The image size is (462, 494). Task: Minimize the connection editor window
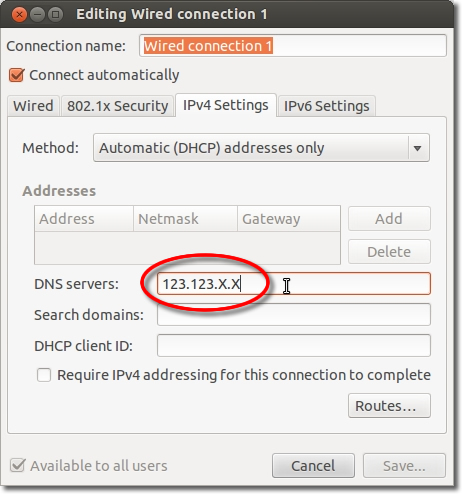click(37, 15)
